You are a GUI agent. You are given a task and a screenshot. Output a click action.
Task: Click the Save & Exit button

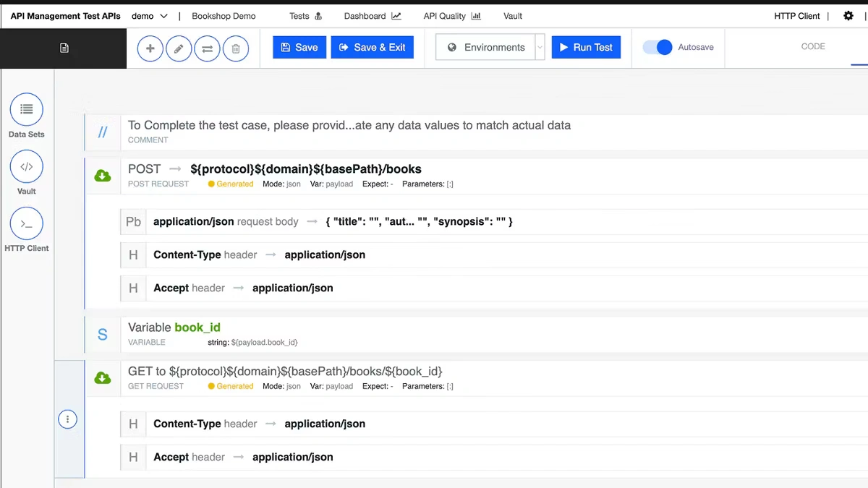[372, 48]
